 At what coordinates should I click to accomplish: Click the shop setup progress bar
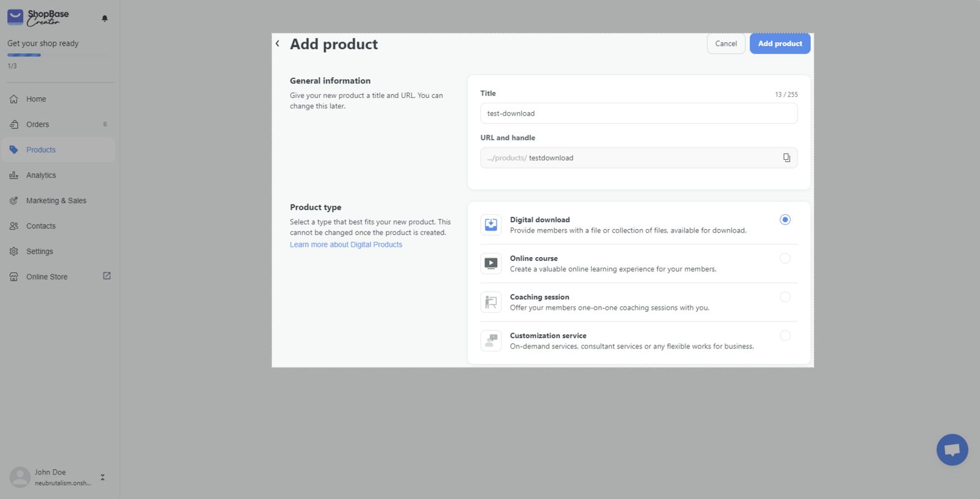click(x=58, y=55)
